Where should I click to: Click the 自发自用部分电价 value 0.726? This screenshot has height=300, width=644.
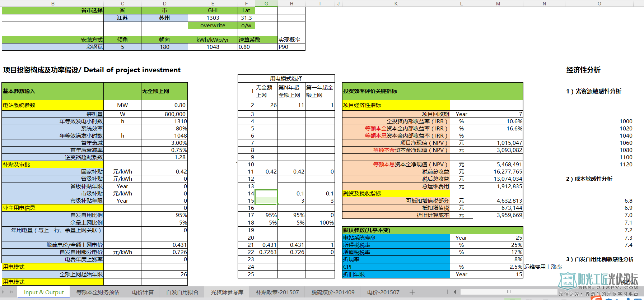(164, 252)
